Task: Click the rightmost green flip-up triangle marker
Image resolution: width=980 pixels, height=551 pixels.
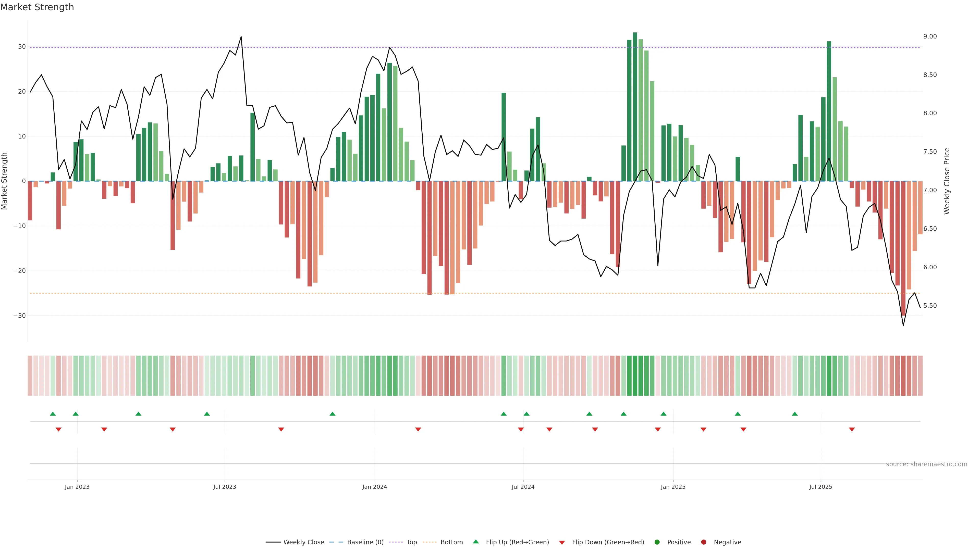Action: (x=795, y=414)
